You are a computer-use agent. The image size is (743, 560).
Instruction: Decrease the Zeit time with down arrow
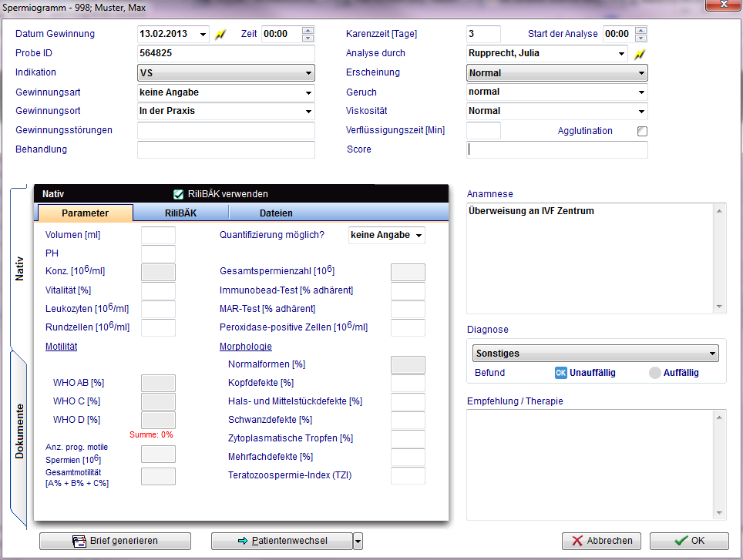click(x=308, y=38)
